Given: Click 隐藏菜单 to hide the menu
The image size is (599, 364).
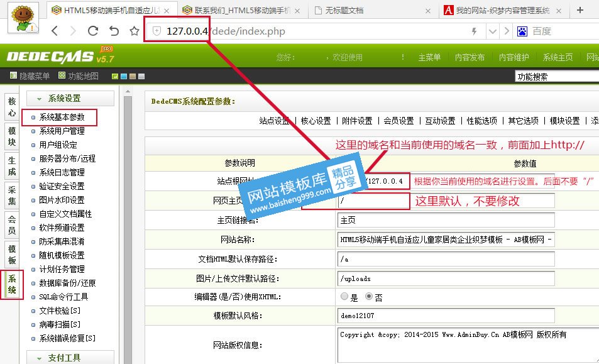Looking at the screenshot, I should click(30, 76).
